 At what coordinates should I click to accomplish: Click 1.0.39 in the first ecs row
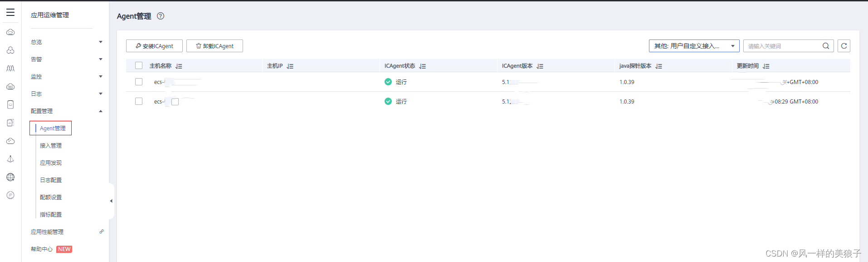(627, 82)
